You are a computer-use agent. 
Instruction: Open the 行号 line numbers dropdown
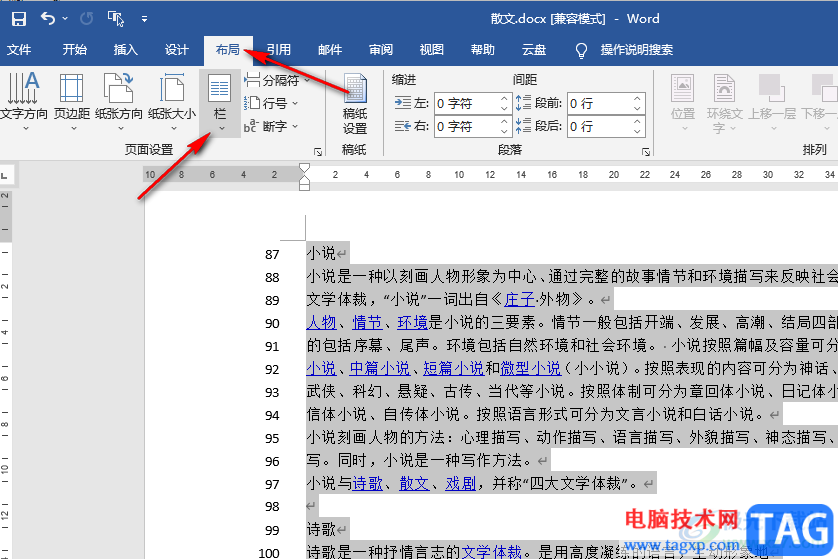tap(270, 103)
